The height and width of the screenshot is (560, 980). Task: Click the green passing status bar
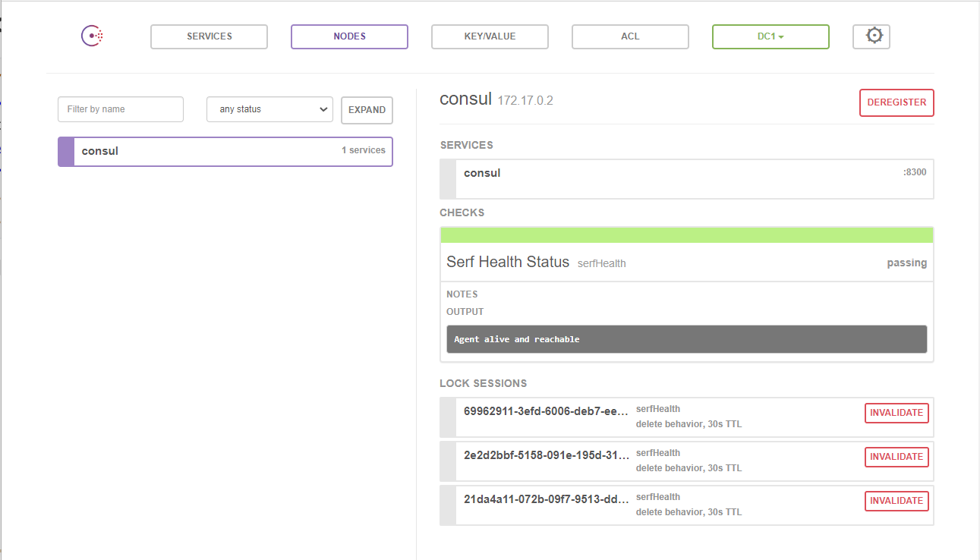tap(687, 234)
